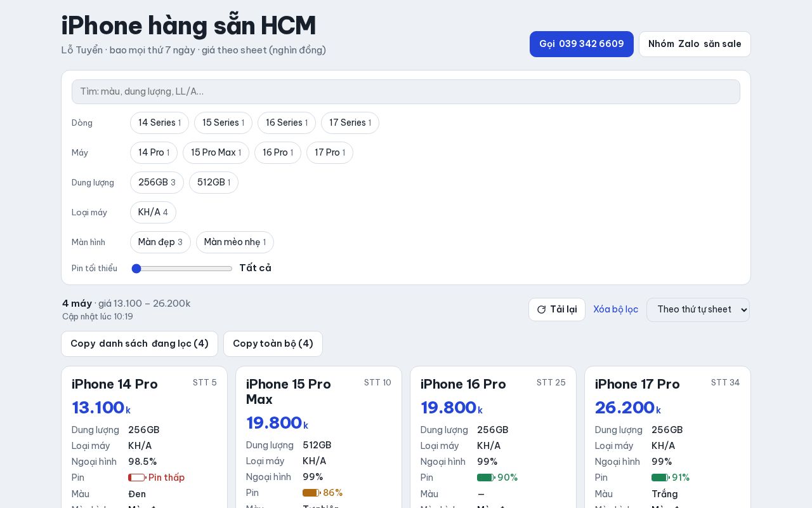Toggle the KH/A device type chip
This screenshot has width=812, height=508.
coord(153,212)
